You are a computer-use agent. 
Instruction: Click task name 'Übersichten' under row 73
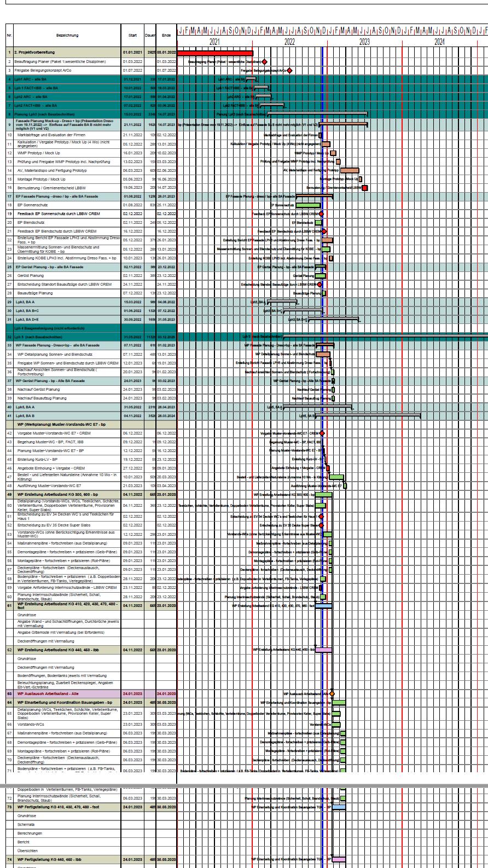tap(28, 850)
